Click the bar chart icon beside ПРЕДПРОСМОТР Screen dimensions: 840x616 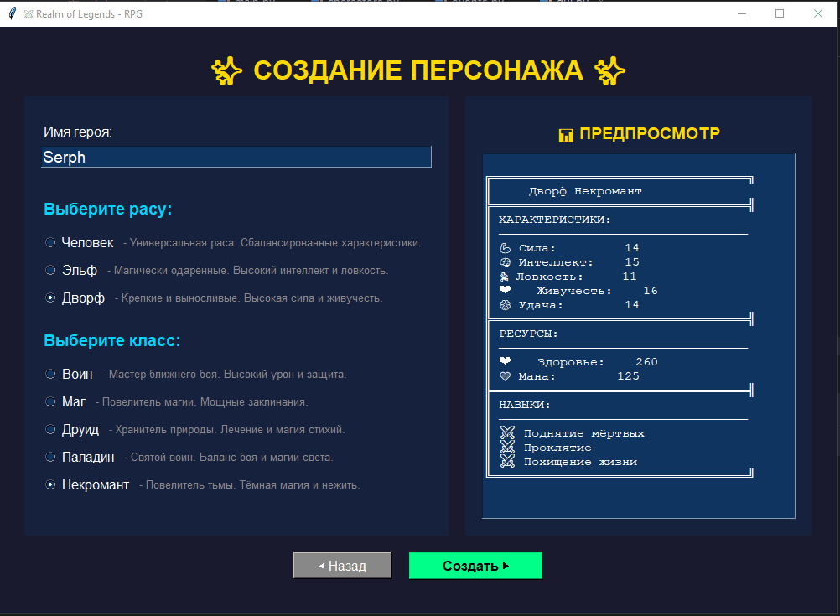click(x=566, y=132)
